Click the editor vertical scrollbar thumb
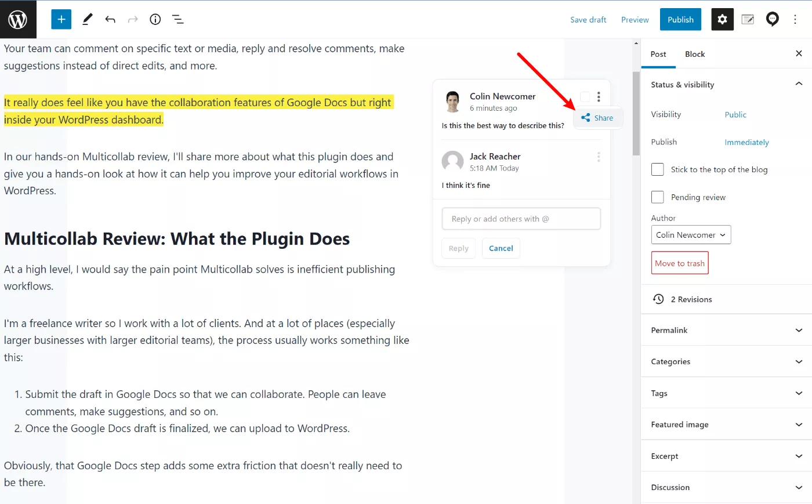812x504 pixels. tap(636, 113)
